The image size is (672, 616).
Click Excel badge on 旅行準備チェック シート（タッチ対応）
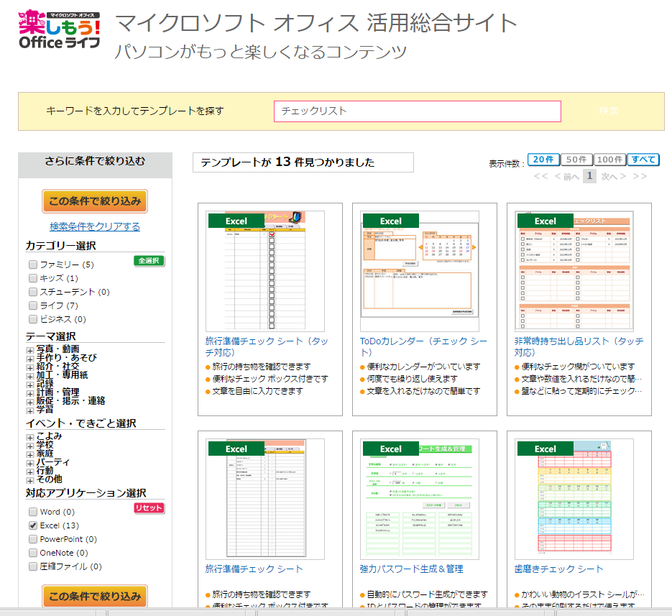[236, 221]
